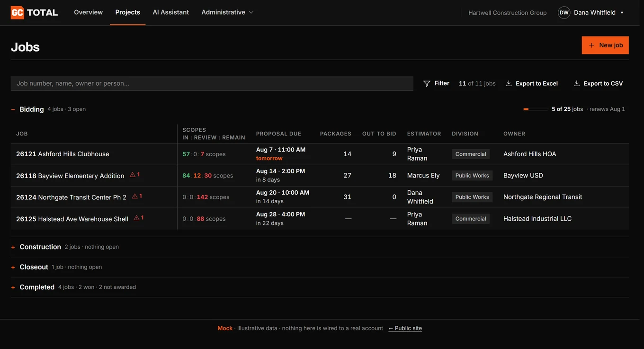This screenshot has width=644, height=349.
Task: Click '57 · 0 · 7 scopes' cell
Action: [x=204, y=154]
